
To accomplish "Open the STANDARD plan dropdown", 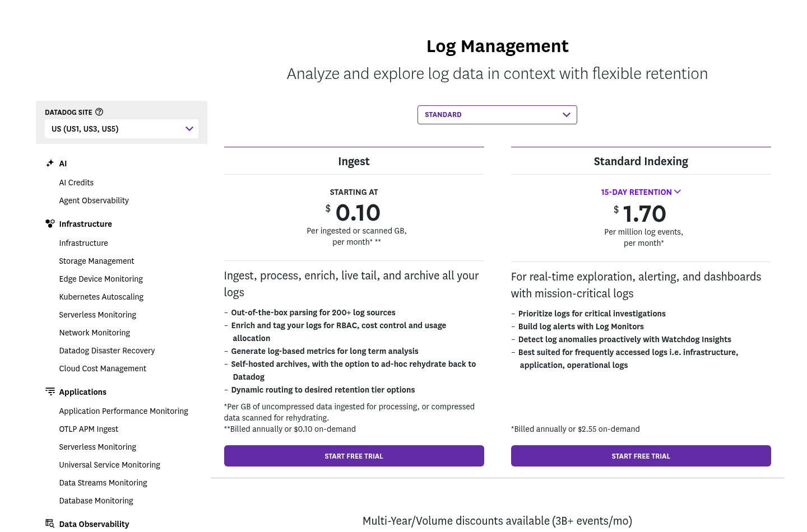I will pos(497,115).
